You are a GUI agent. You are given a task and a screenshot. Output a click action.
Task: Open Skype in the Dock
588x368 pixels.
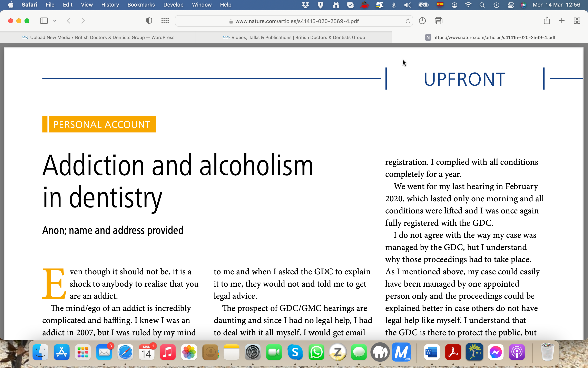[295, 352]
